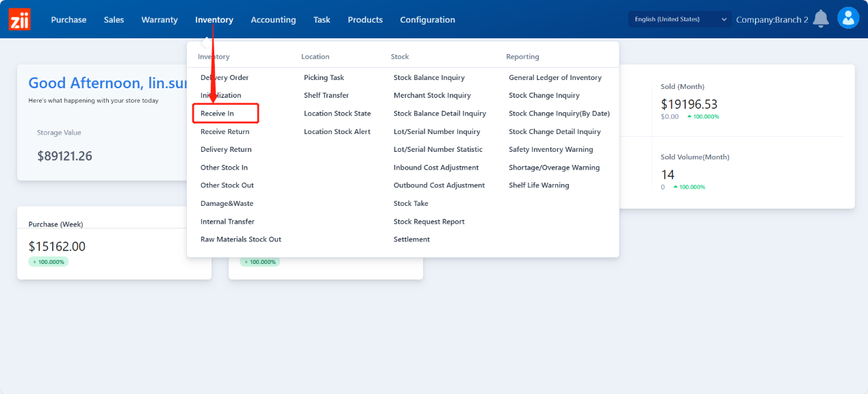Click the Zii logo icon
This screenshot has width=868, height=394.
19,19
